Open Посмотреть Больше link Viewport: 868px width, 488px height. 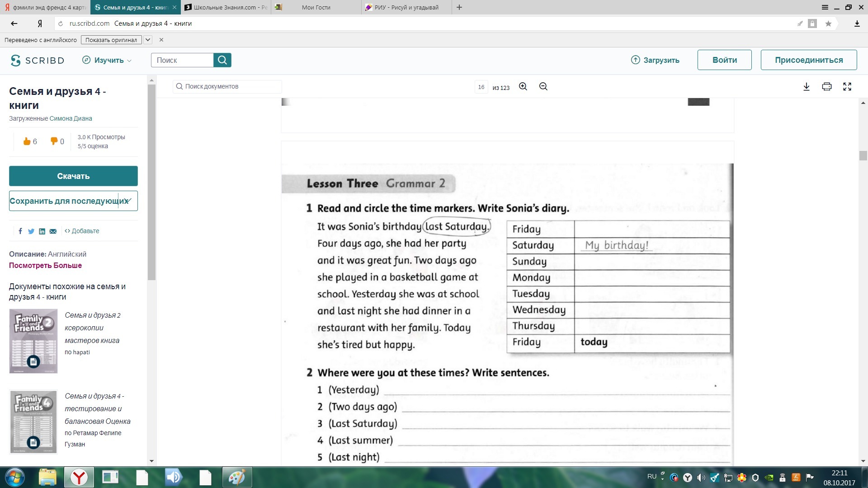coord(45,266)
